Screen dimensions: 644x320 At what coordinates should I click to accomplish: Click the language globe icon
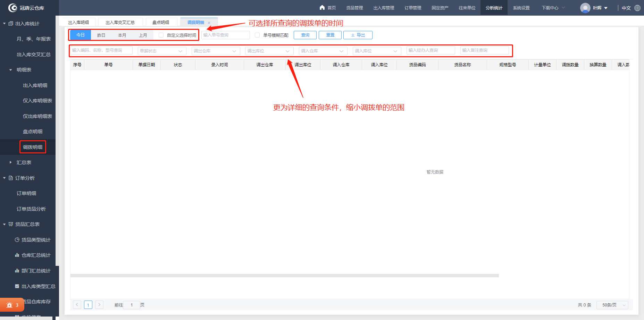tap(637, 8)
